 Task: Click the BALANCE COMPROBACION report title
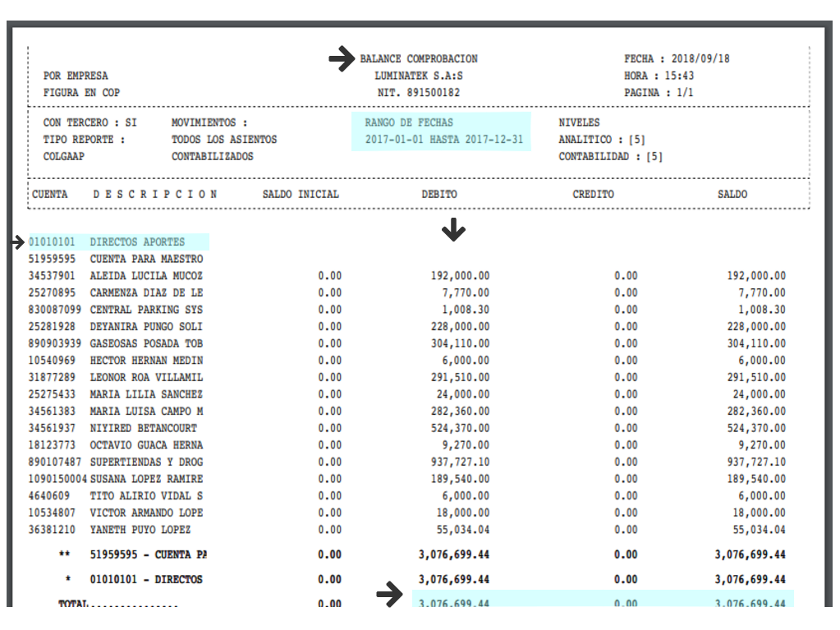419,59
